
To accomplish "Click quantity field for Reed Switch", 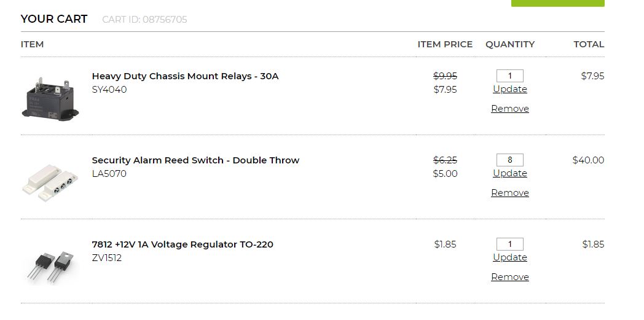I will click(x=509, y=160).
